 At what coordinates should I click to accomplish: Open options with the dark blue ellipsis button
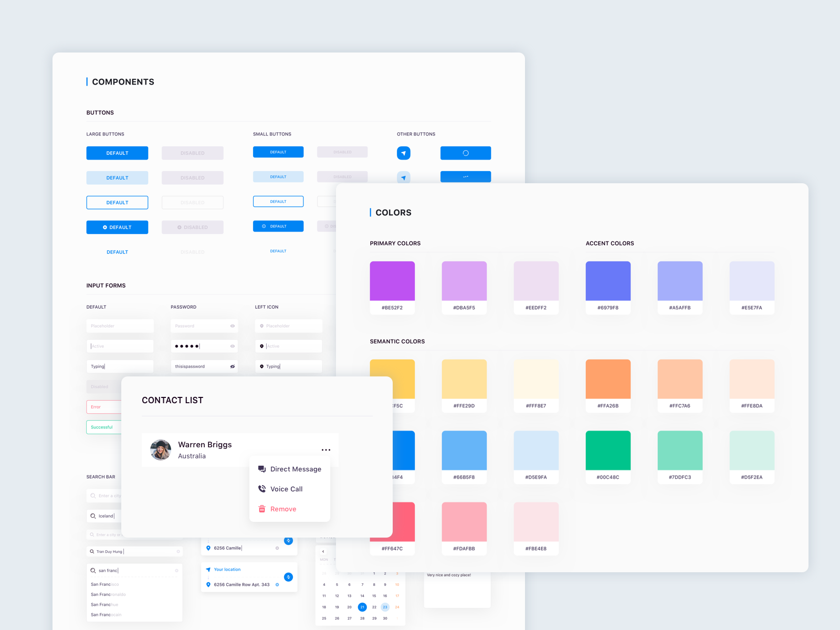(465, 177)
